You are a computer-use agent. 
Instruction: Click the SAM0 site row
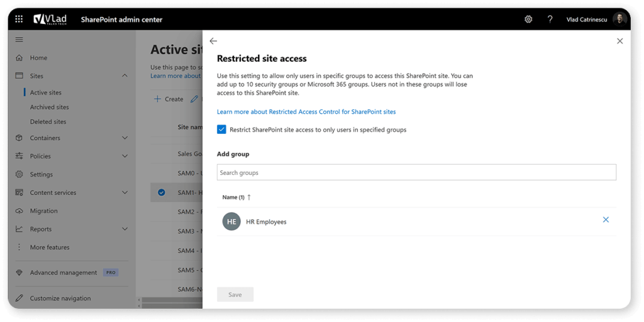click(177, 174)
